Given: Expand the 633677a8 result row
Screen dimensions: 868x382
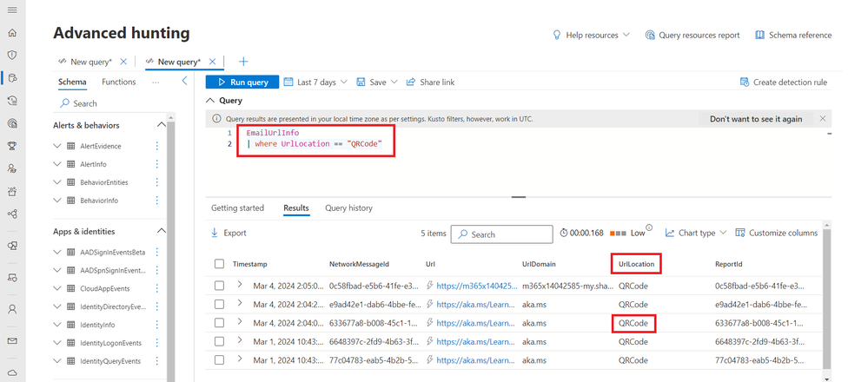Looking at the screenshot, I should tap(240, 321).
